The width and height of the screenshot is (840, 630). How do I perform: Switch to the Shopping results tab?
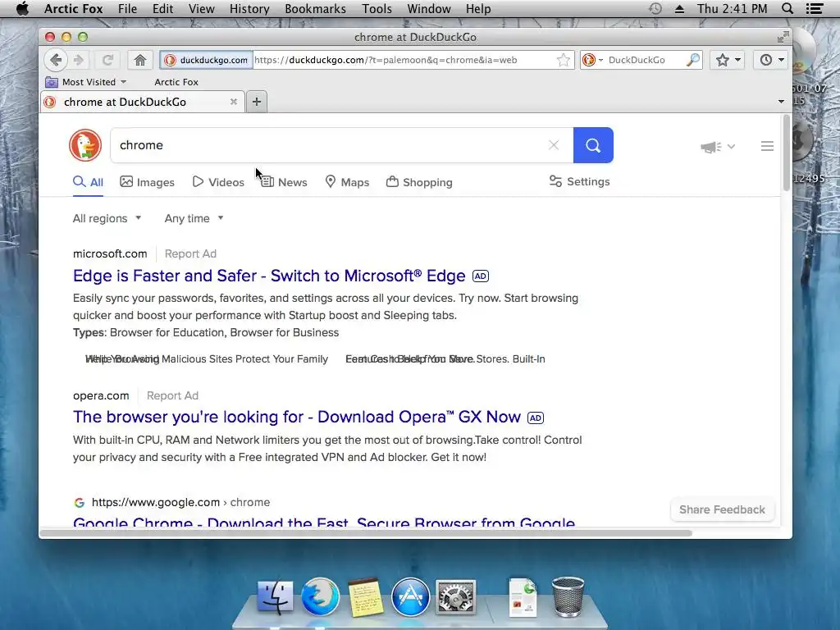click(419, 182)
